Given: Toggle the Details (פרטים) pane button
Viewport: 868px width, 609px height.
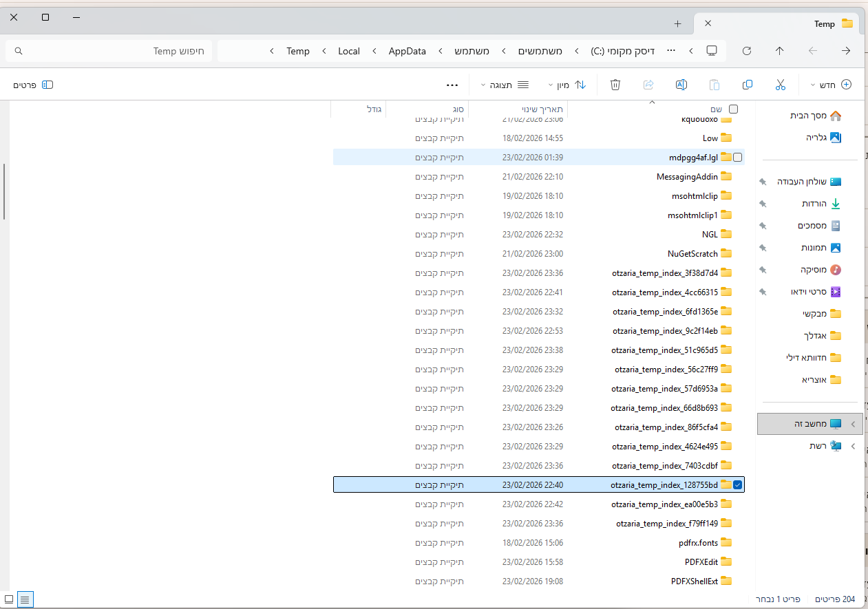Looking at the screenshot, I should (33, 85).
